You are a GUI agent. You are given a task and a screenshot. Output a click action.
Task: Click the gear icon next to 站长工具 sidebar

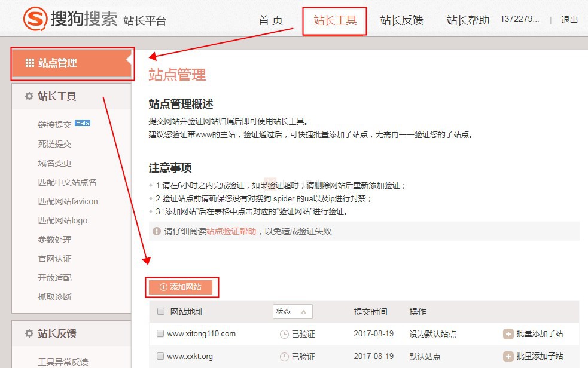(x=29, y=96)
